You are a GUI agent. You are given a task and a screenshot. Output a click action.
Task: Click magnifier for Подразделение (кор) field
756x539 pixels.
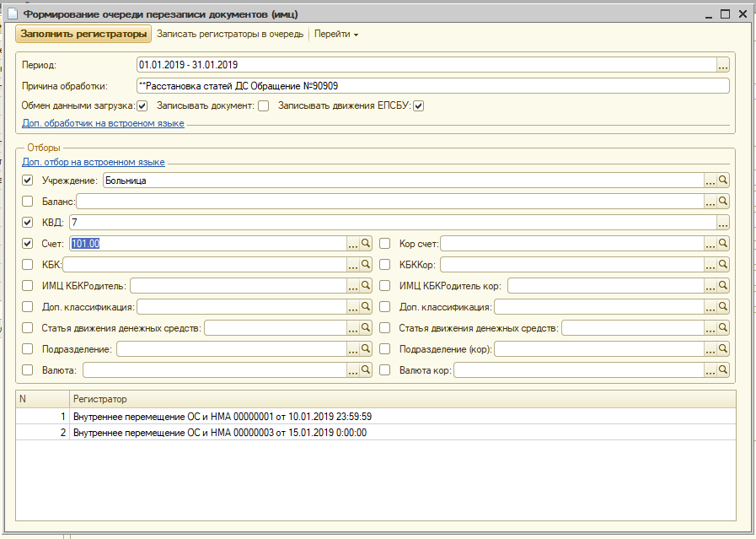(723, 349)
